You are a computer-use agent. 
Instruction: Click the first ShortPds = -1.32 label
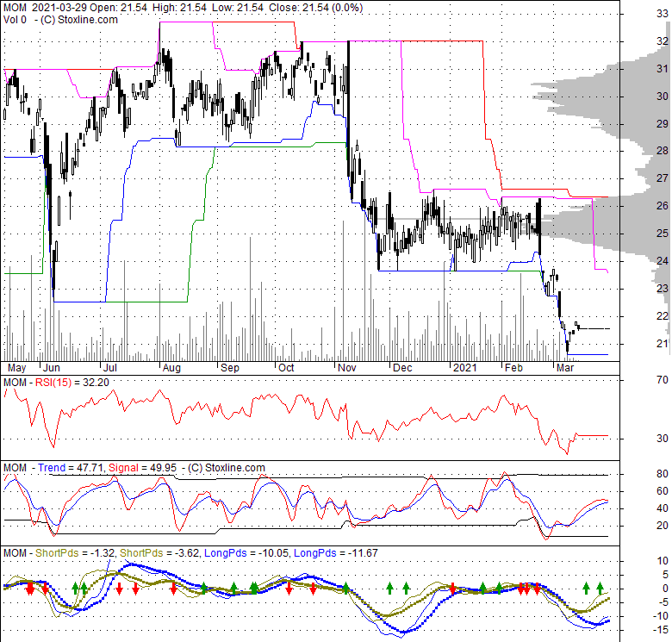76,553
